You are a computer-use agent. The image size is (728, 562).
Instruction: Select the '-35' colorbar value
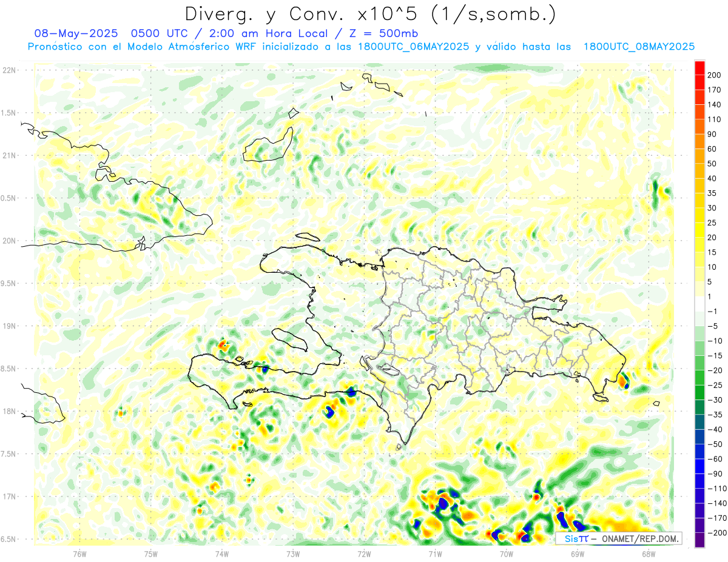coord(715,415)
